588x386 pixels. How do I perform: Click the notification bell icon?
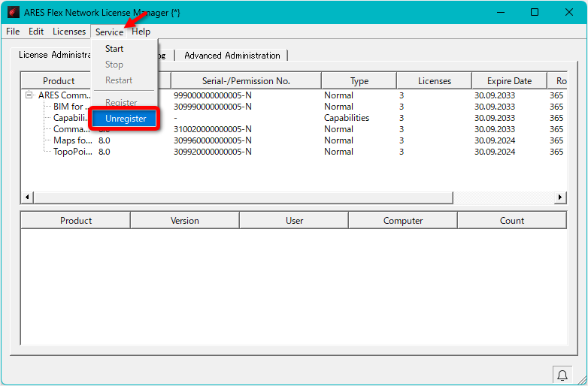[x=562, y=375]
